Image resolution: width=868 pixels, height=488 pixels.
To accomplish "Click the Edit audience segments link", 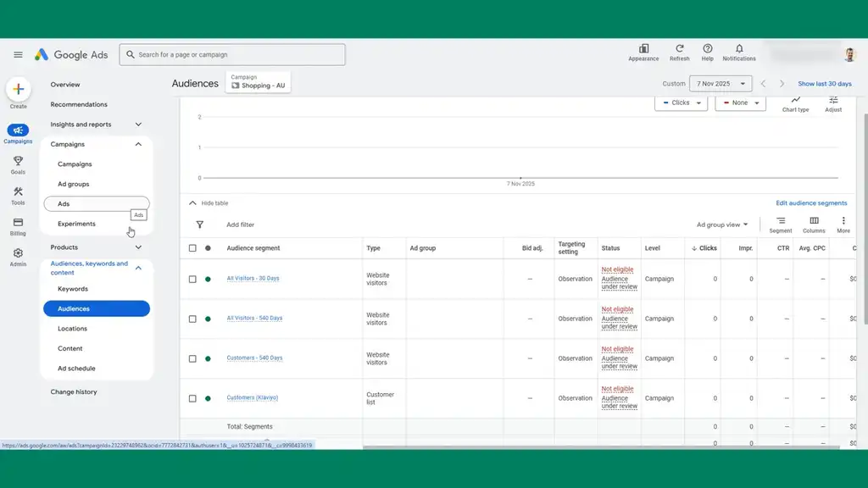I will click(811, 203).
